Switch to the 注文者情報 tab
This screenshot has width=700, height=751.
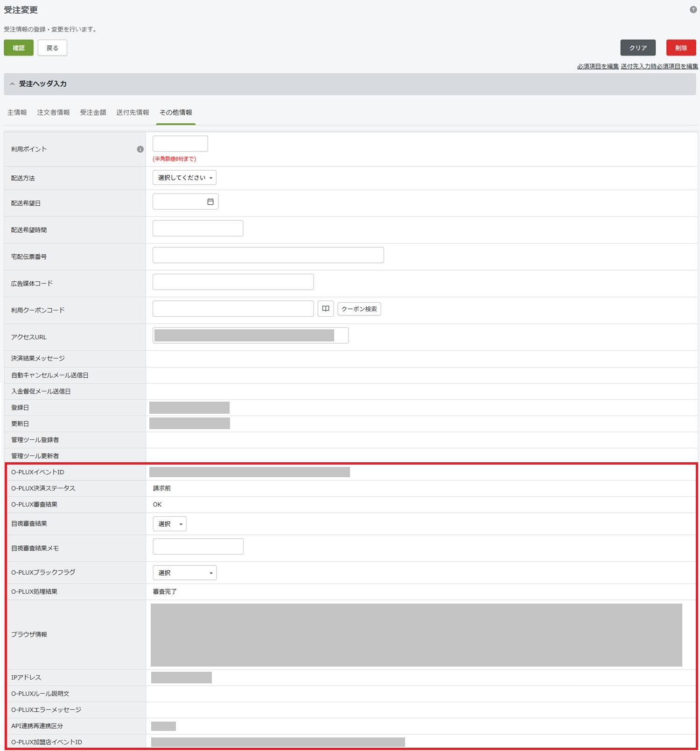(x=54, y=112)
